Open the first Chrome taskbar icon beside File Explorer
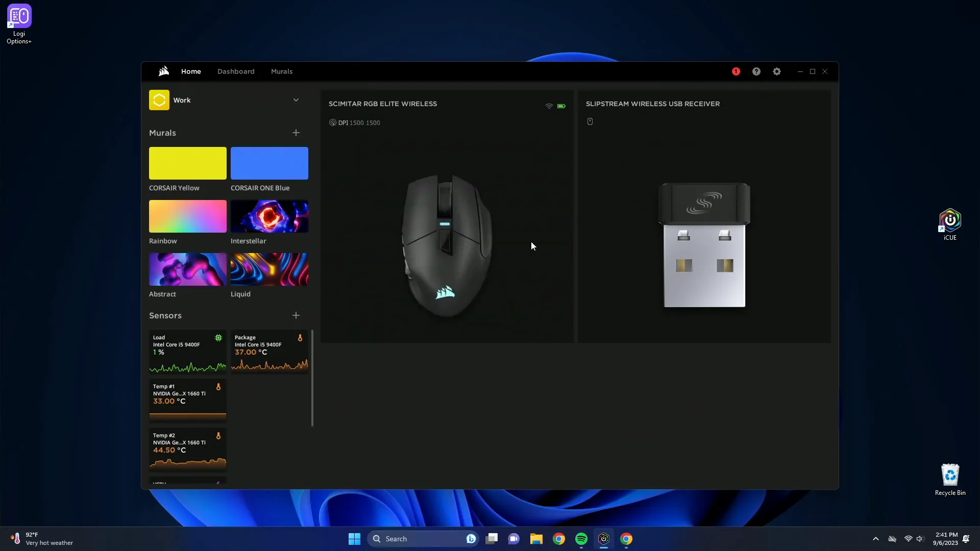 click(559, 539)
